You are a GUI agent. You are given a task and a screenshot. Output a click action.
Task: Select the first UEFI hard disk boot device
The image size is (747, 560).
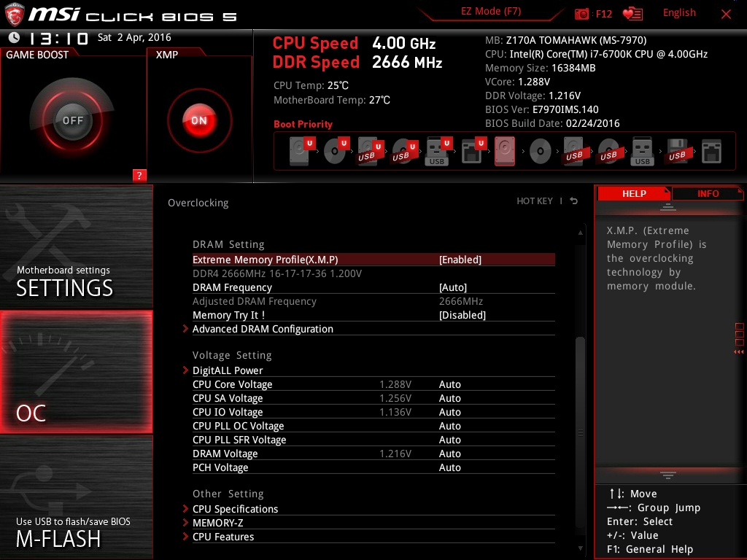302,151
